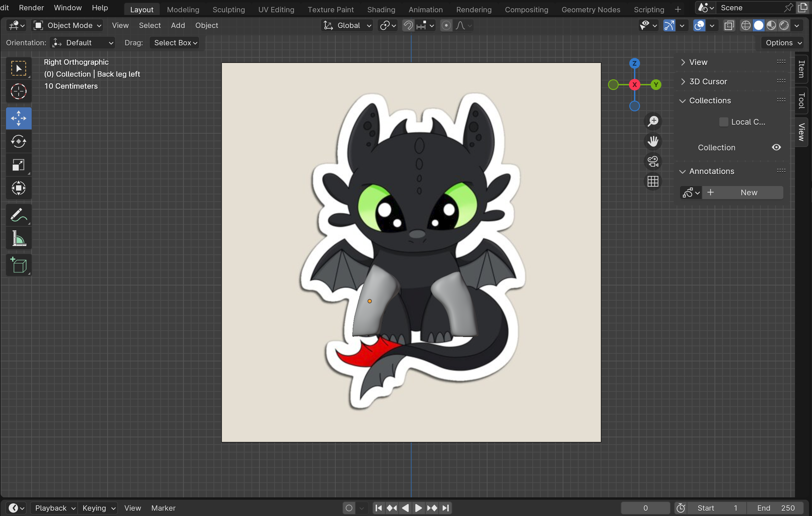The height and width of the screenshot is (516, 812).
Task: Select the Measure tool
Action: [19, 239]
